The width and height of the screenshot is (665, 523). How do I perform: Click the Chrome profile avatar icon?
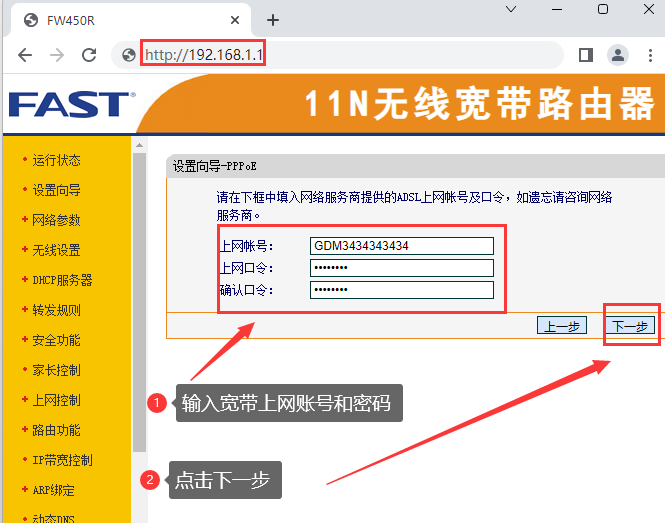tap(618, 55)
